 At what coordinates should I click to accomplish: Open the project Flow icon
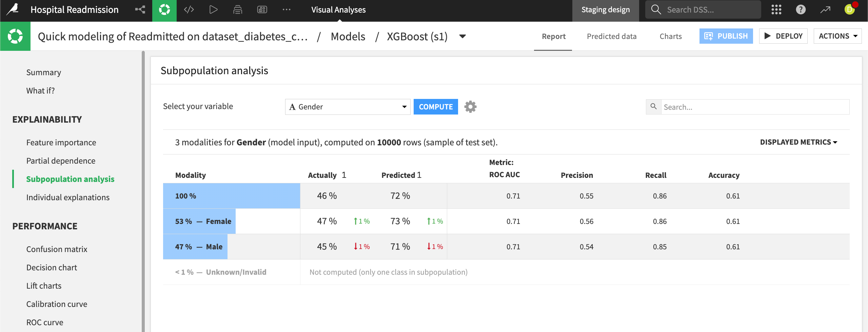140,9
